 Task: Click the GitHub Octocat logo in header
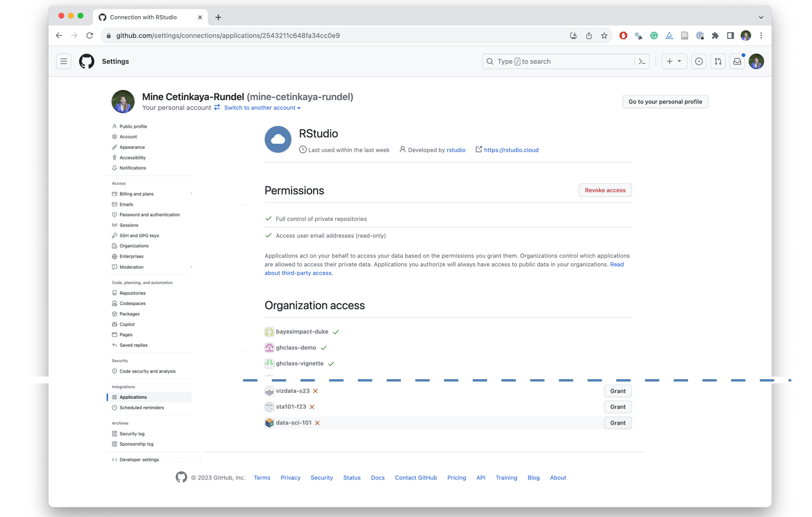click(87, 61)
